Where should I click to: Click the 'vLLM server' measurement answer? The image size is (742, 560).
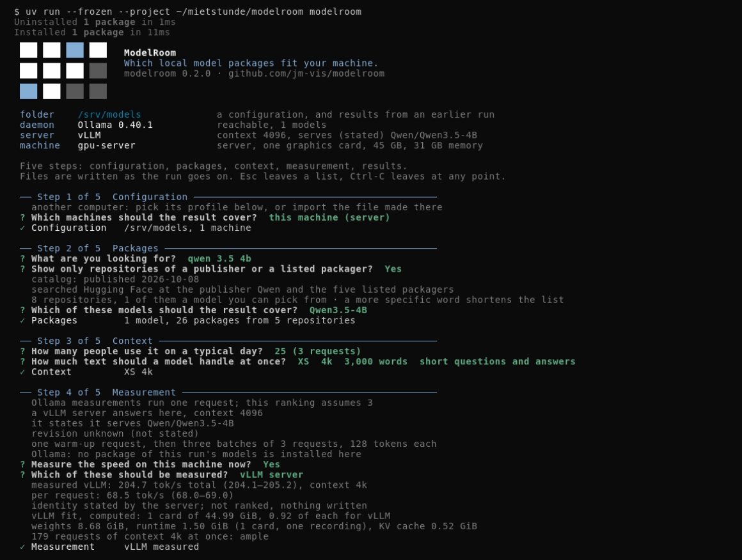click(272, 475)
